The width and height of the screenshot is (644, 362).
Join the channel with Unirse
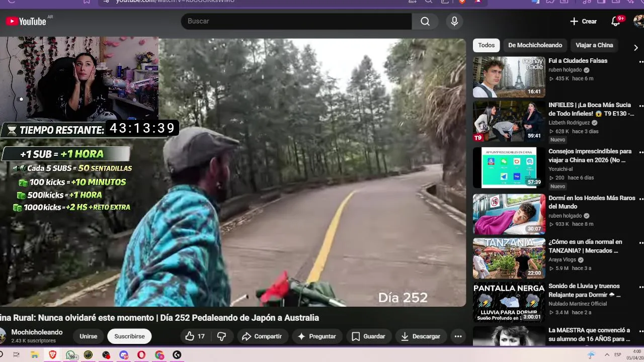pos(88,336)
